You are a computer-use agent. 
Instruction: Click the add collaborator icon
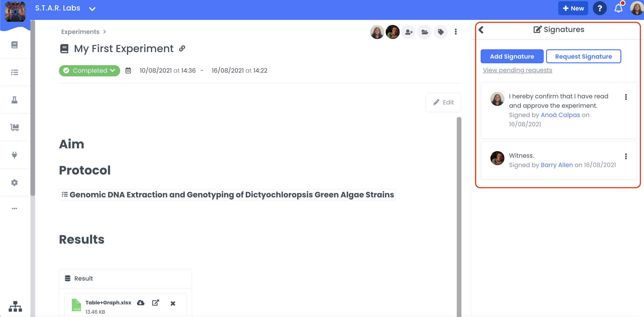point(409,32)
